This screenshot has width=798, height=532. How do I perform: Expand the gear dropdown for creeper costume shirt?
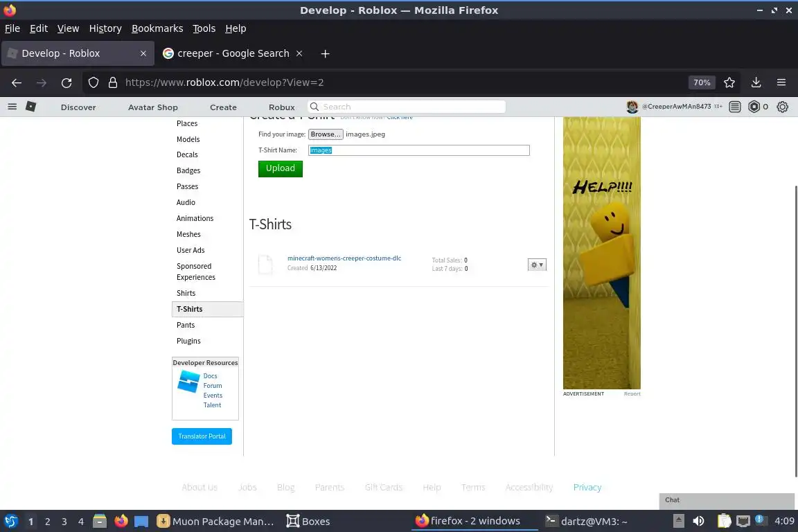tap(537, 265)
